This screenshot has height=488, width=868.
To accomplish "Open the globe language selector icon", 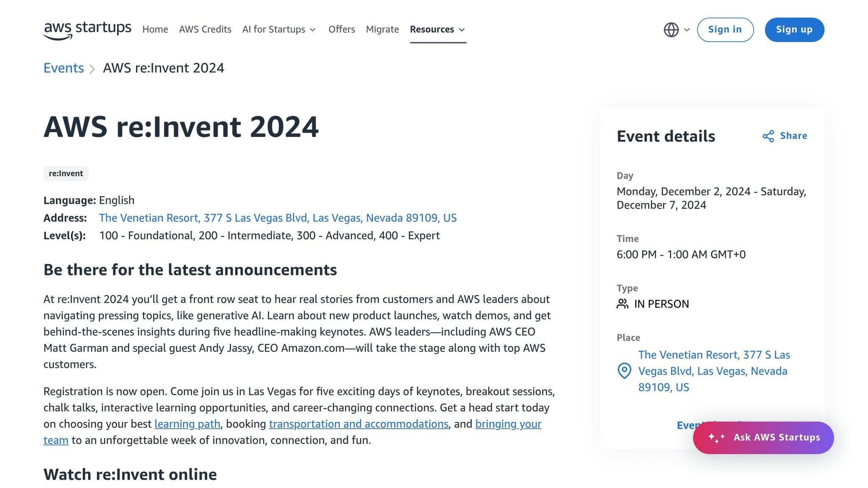I will 671,30.
